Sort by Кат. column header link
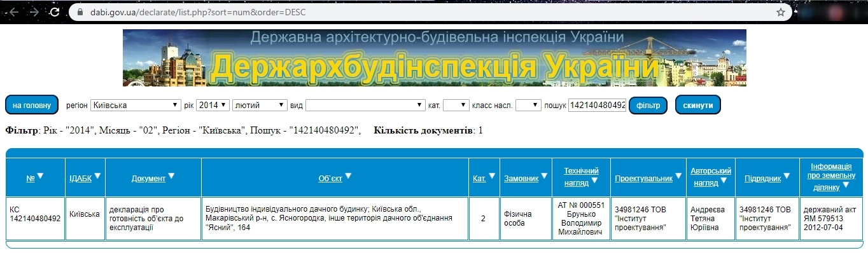The width and height of the screenshot is (868, 253). (479, 179)
